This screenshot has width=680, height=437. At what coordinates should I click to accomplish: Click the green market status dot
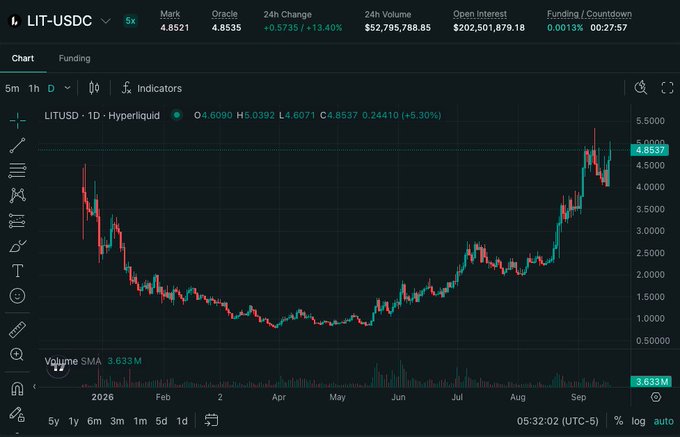tap(177, 115)
